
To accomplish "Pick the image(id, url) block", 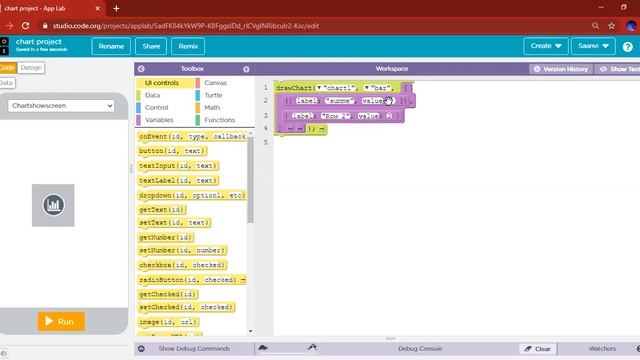I will pyautogui.click(x=168, y=322).
